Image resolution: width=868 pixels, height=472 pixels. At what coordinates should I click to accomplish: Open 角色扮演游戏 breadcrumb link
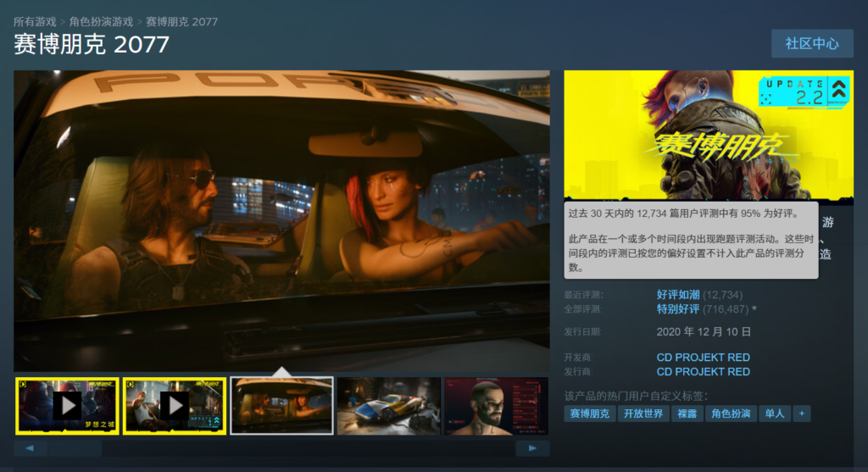click(102, 21)
